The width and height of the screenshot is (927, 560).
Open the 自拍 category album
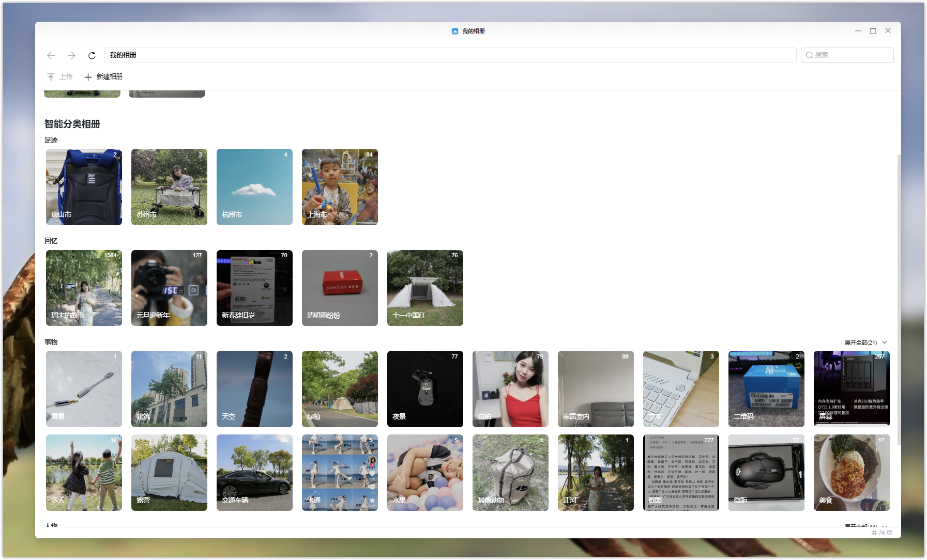coord(510,389)
